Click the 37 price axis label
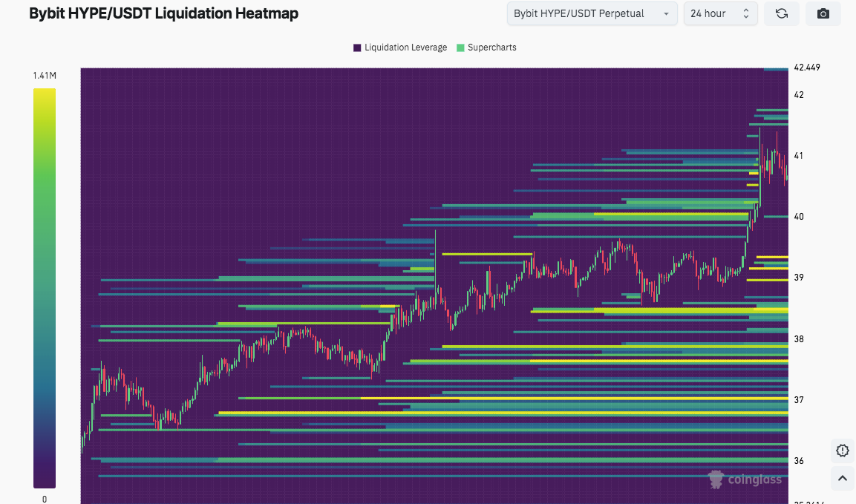The width and height of the screenshot is (856, 504). click(x=799, y=400)
